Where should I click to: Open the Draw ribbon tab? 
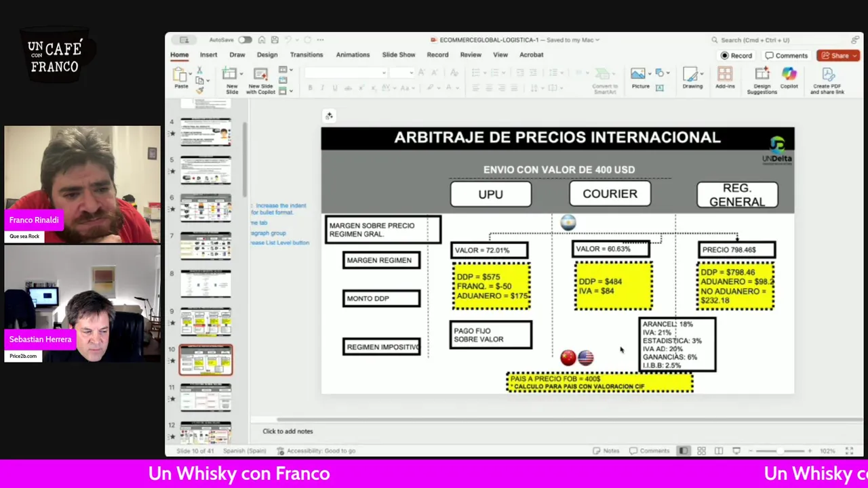(x=237, y=55)
